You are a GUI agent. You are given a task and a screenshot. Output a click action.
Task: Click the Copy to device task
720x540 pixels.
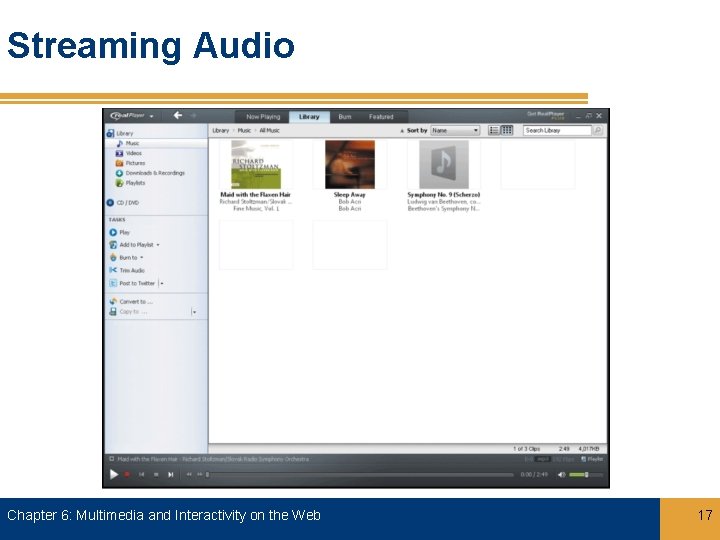(128, 312)
